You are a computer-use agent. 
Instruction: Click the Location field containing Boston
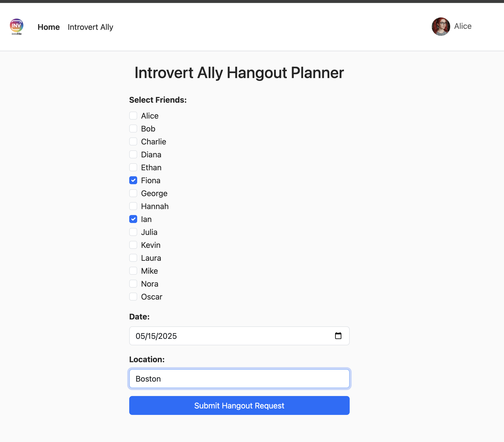point(239,379)
